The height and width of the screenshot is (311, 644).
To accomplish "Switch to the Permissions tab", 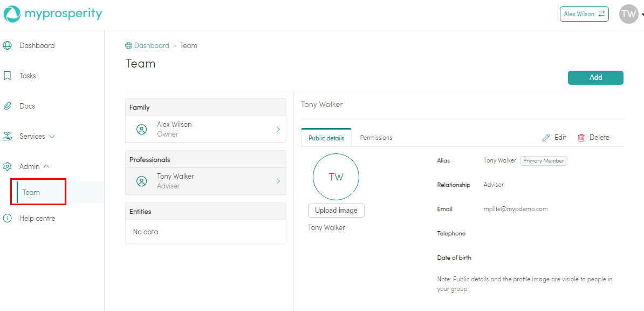I will 376,138.
